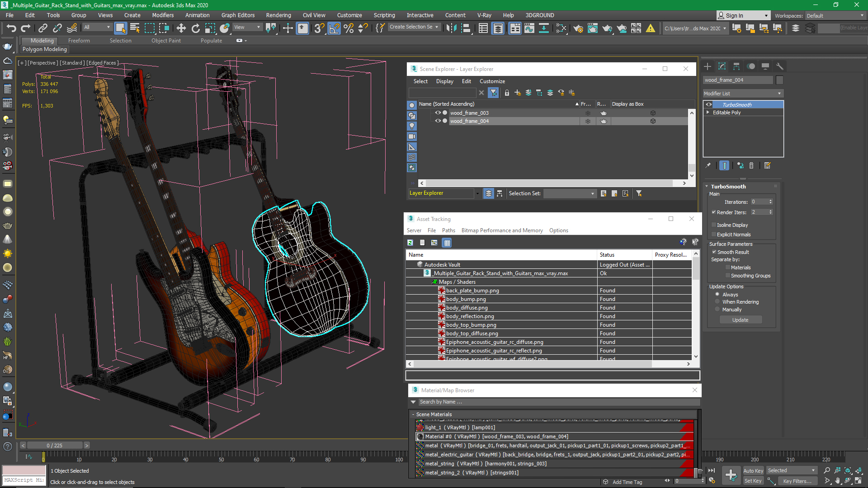Screen dimensions: 868x488
Task: Click Remove modifier trash icon
Action: [751, 166]
